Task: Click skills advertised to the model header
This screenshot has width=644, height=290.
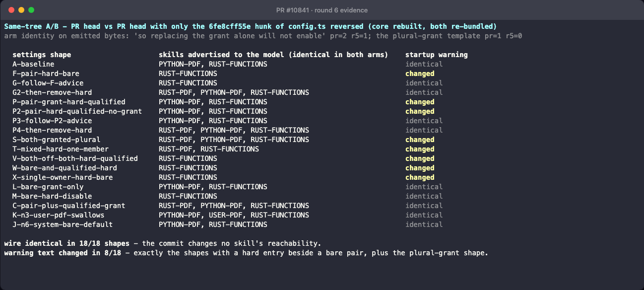Action: point(273,55)
